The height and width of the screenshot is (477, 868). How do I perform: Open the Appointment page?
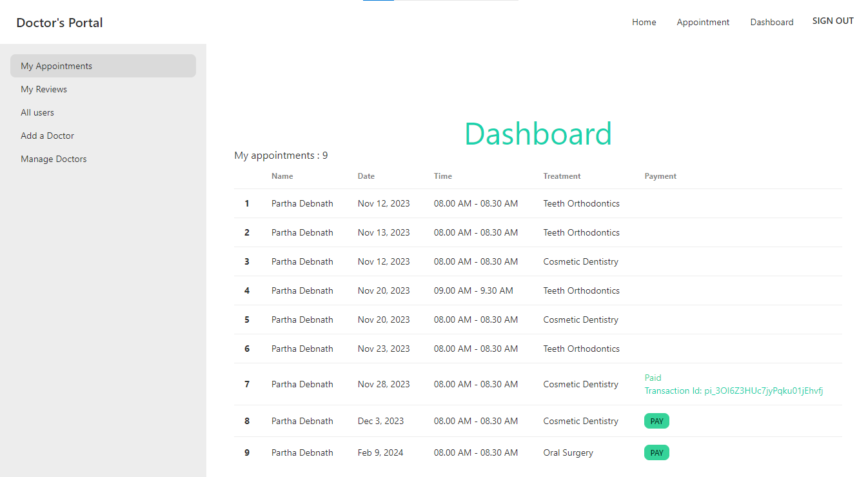(703, 22)
